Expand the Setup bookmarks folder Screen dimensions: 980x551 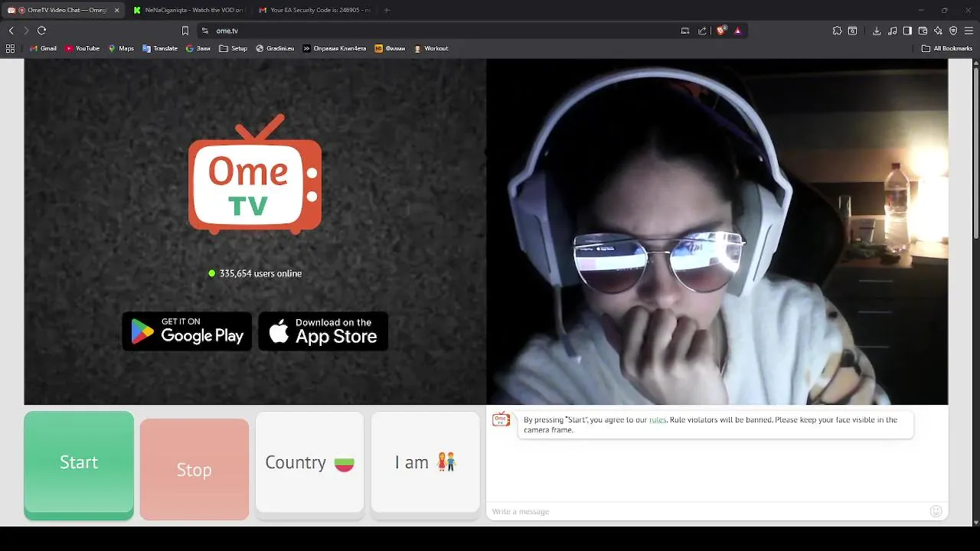click(x=234, y=48)
